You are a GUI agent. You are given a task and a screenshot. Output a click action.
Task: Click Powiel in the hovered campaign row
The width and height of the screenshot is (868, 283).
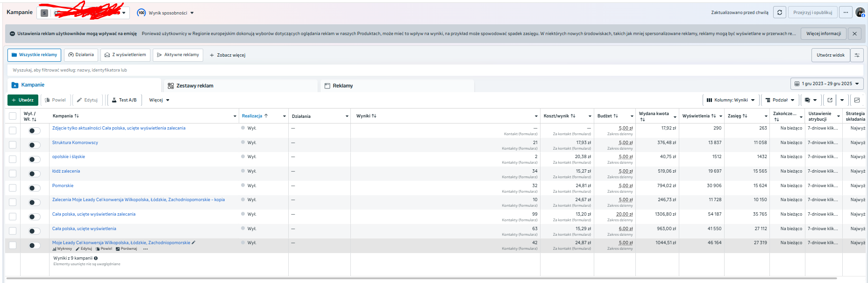point(104,249)
